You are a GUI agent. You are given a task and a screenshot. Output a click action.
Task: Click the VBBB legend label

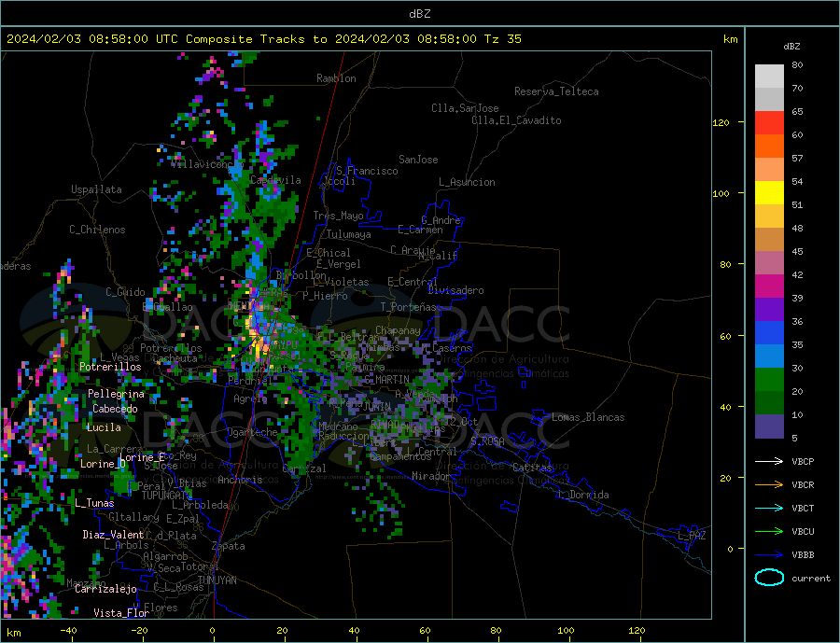pos(803,555)
